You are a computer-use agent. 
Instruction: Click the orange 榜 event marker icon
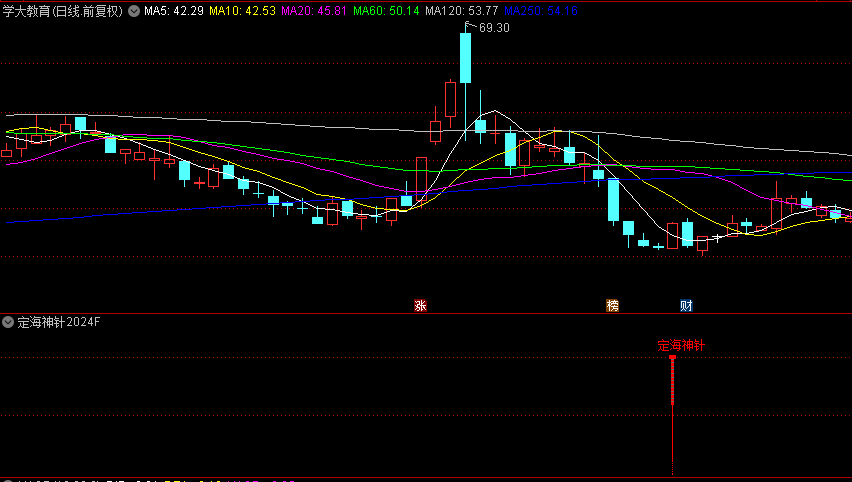[x=612, y=305]
